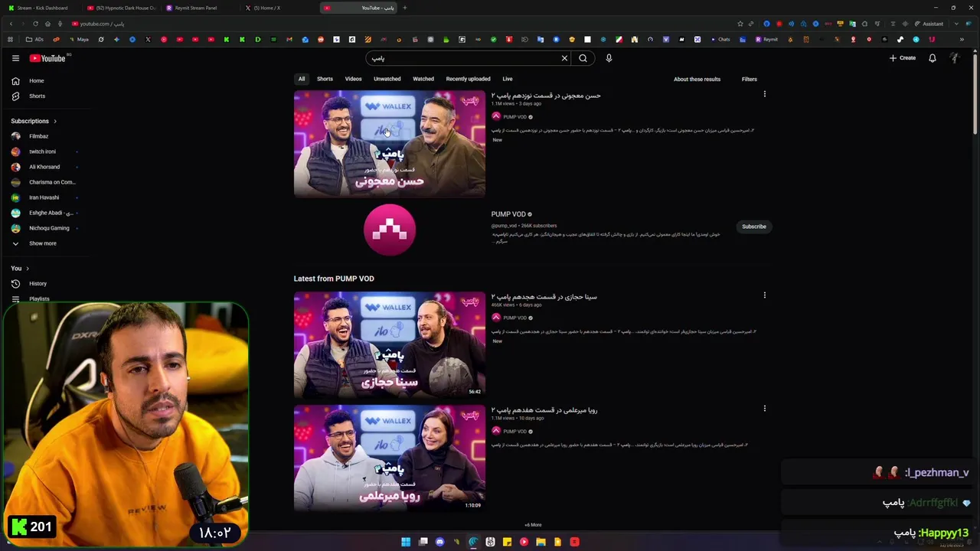Viewport: 980px width, 551px height.
Task: Switch to Stream - Kick Dashboard tab
Action: [42, 8]
